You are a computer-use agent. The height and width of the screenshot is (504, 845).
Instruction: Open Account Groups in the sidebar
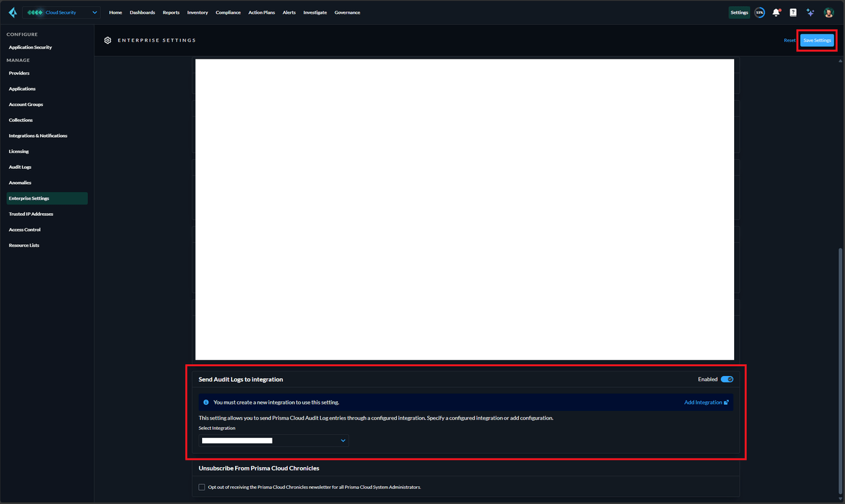point(26,104)
